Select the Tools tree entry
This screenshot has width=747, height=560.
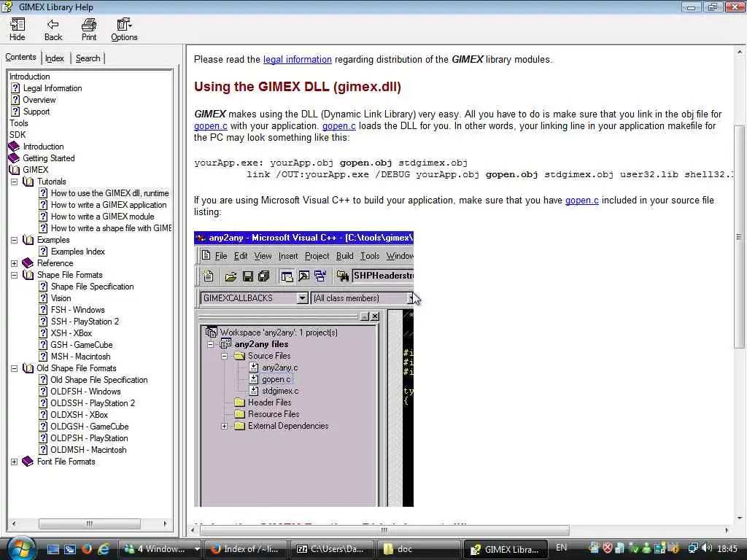(18, 123)
